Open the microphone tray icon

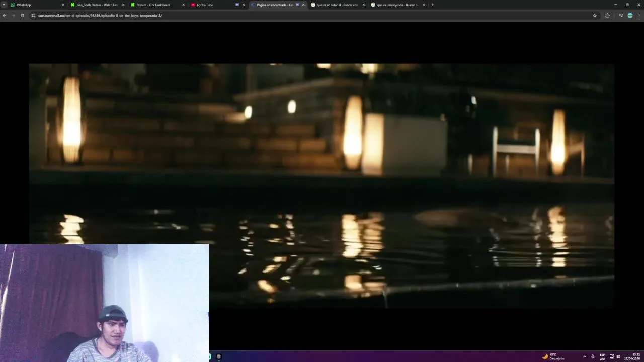593,356
